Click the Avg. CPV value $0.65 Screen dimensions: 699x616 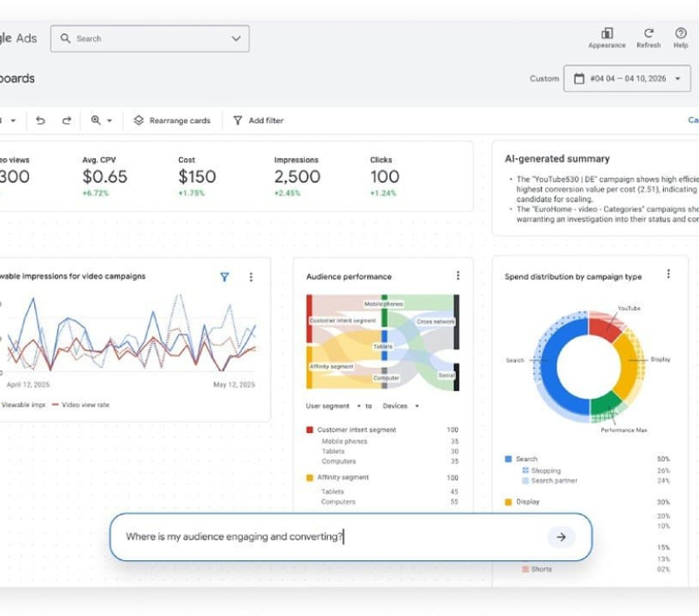point(105,176)
